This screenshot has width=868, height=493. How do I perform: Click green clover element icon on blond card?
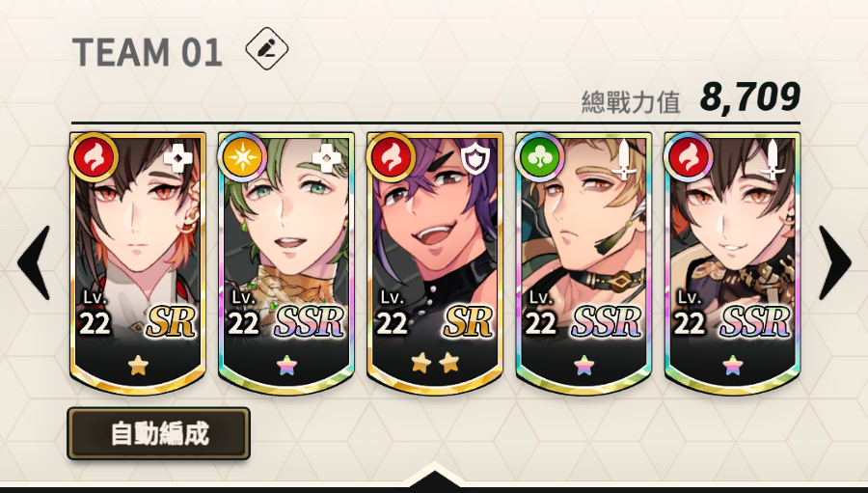click(539, 156)
